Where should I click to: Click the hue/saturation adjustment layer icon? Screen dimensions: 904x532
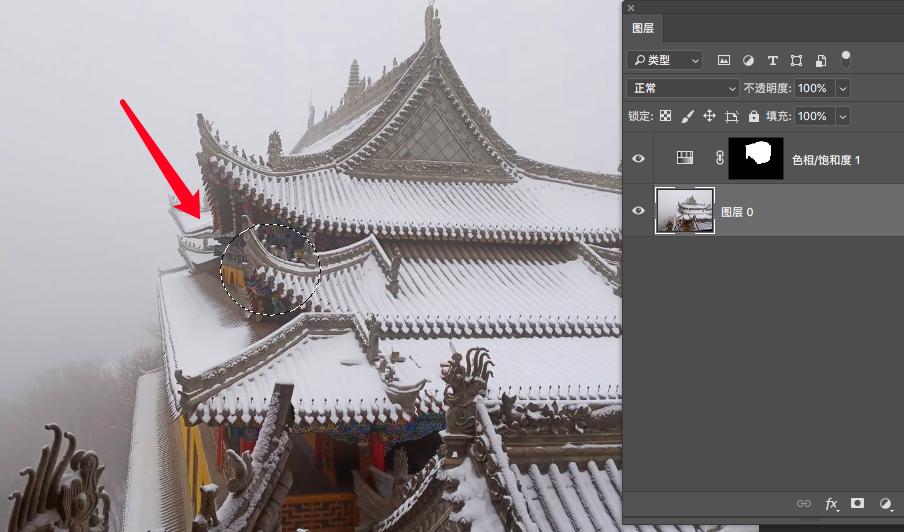click(x=684, y=158)
